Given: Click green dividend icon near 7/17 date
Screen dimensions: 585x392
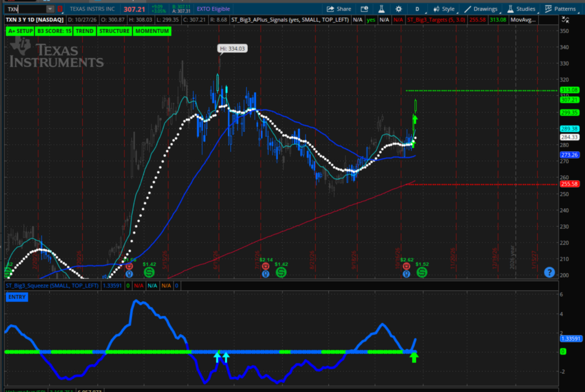Looking at the screenshot, I should click(281, 272).
